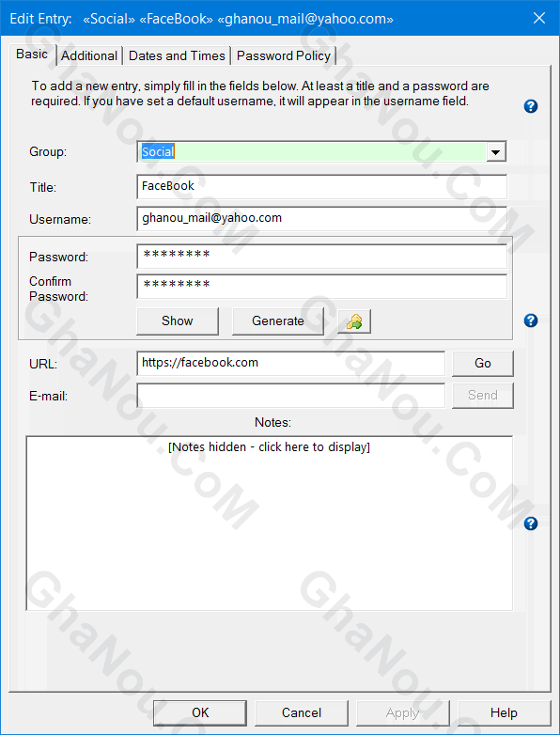
Task: Reveal hidden notes in Notes box
Action: pos(270,447)
